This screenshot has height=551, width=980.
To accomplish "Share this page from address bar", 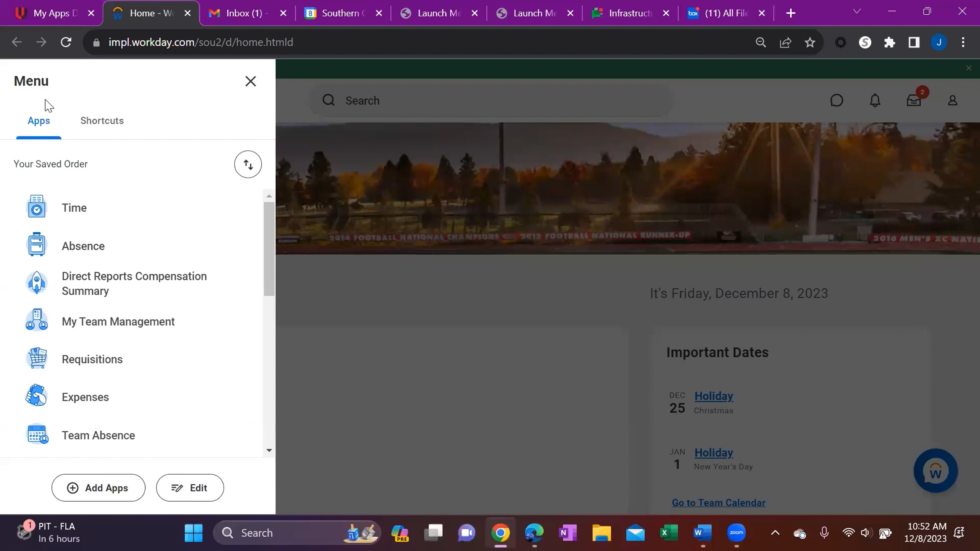I will 785,42.
